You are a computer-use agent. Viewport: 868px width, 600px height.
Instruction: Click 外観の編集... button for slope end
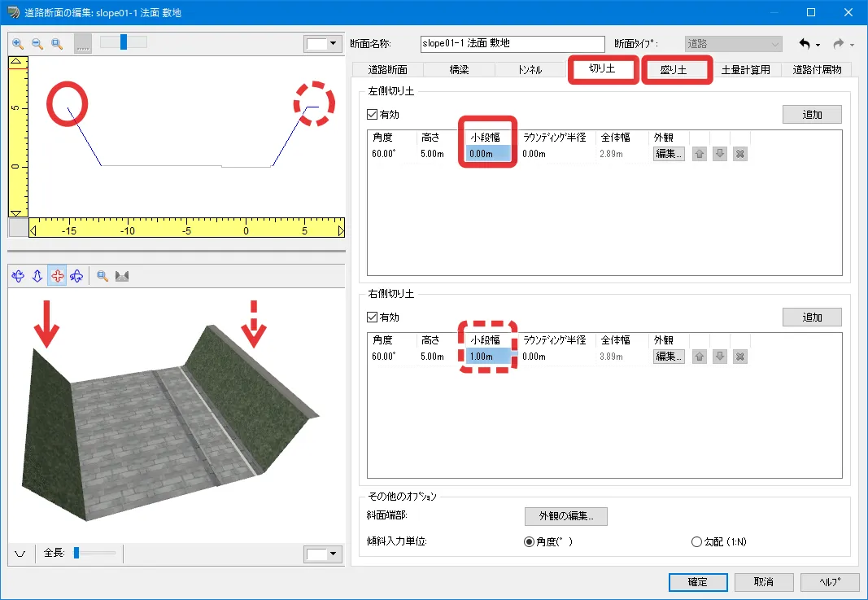pyautogui.click(x=566, y=516)
